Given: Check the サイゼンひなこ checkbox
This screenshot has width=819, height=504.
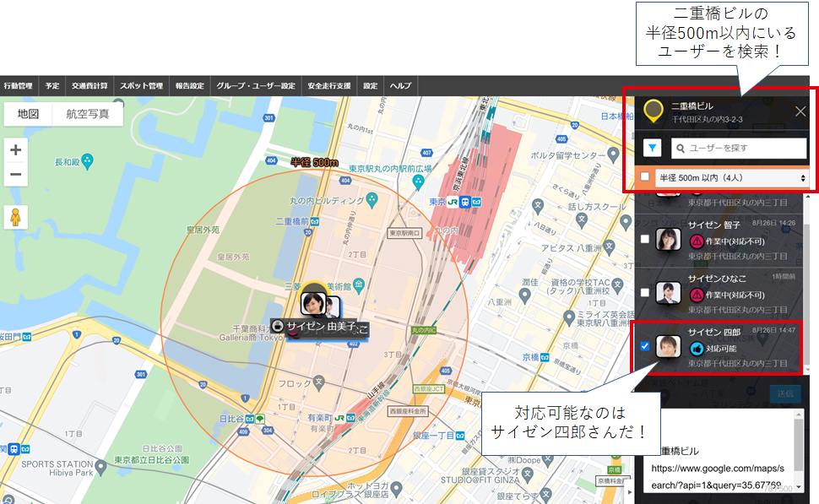Looking at the screenshot, I should click(x=645, y=293).
